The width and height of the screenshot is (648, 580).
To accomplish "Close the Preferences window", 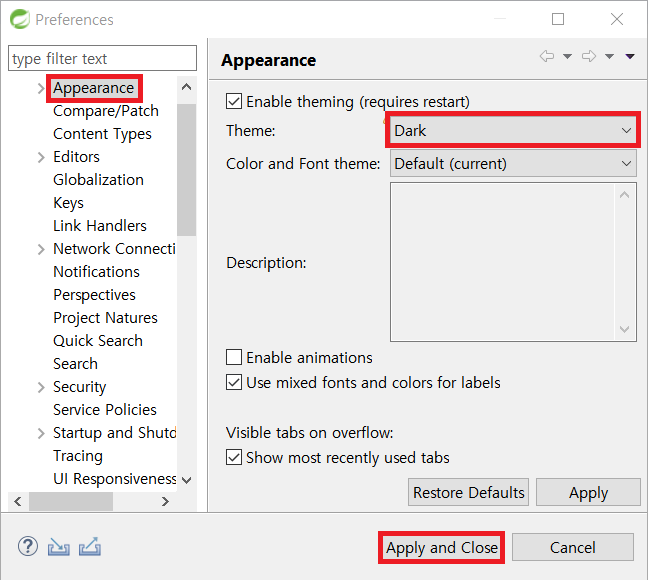I will (617, 19).
